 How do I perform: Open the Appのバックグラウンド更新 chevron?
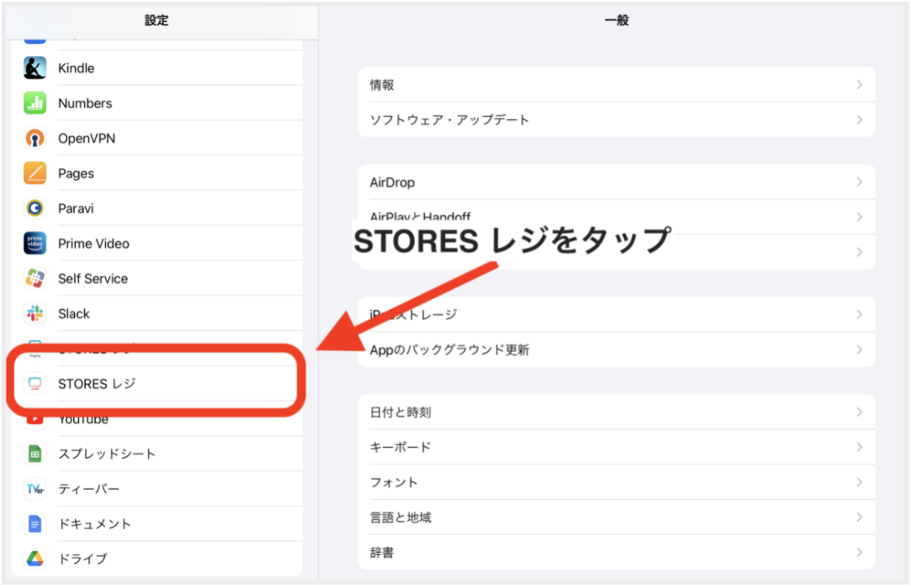click(x=859, y=349)
